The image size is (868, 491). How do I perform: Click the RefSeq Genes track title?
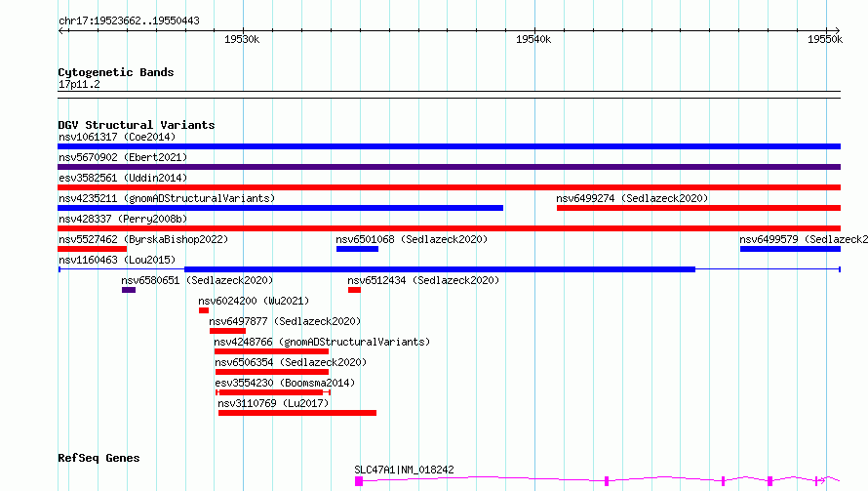[99, 459]
